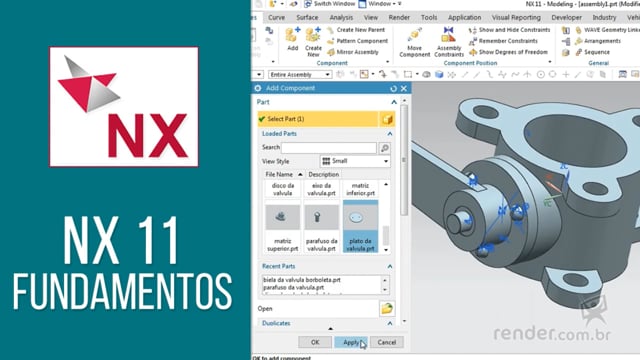
Task: Click the part cube icon beside Select Part
Action: [x=387, y=119]
